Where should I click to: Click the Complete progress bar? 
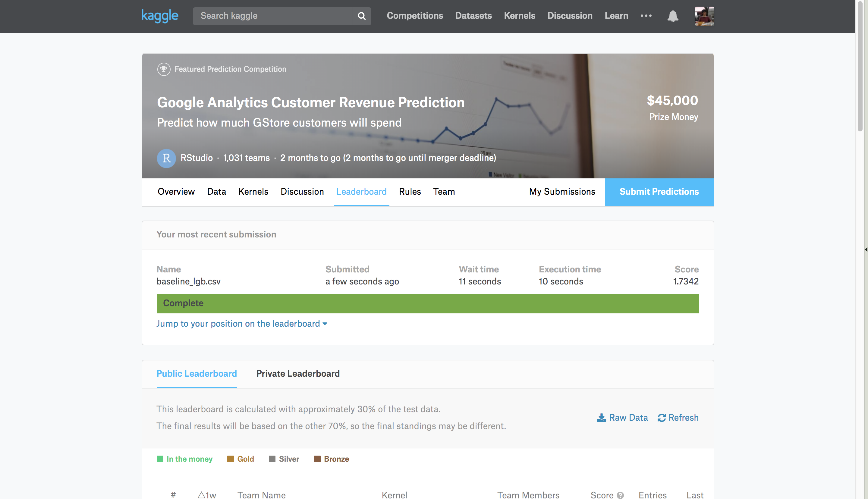(x=427, y=303)
